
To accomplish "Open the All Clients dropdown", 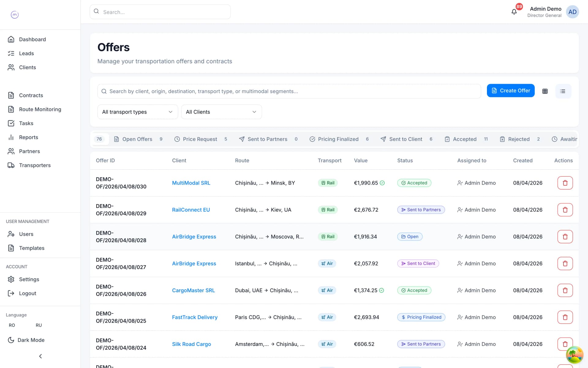I will [221, 112].
